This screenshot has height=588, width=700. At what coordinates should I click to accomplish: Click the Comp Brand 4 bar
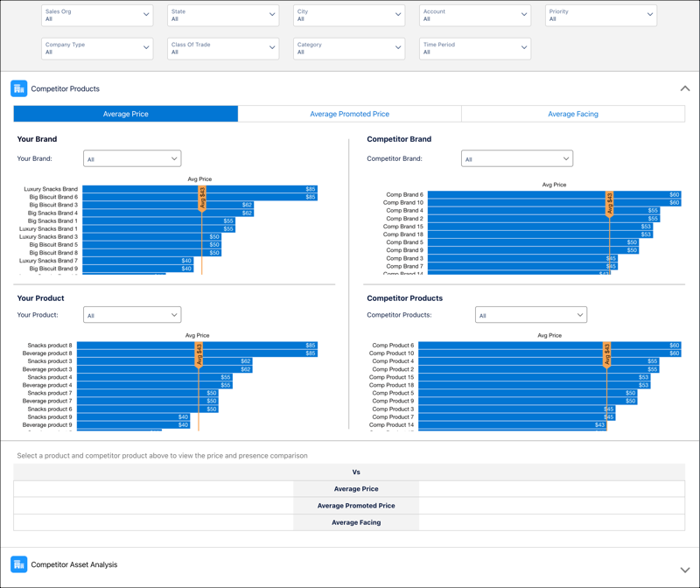point(543,211)
